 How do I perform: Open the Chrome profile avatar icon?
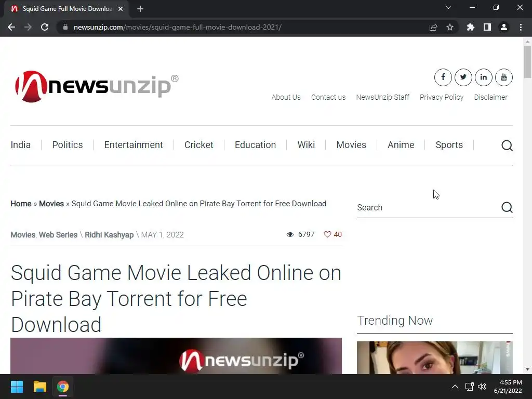click(x=504, y=27)
